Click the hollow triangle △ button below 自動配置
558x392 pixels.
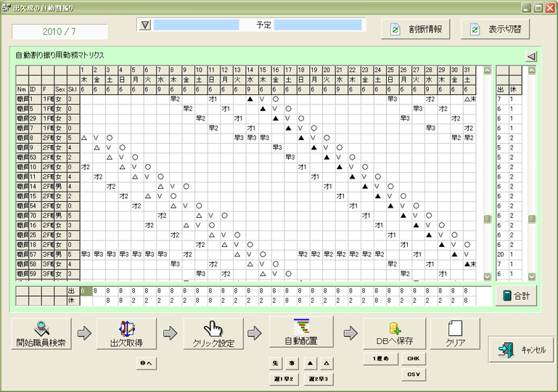coord(327,363)
